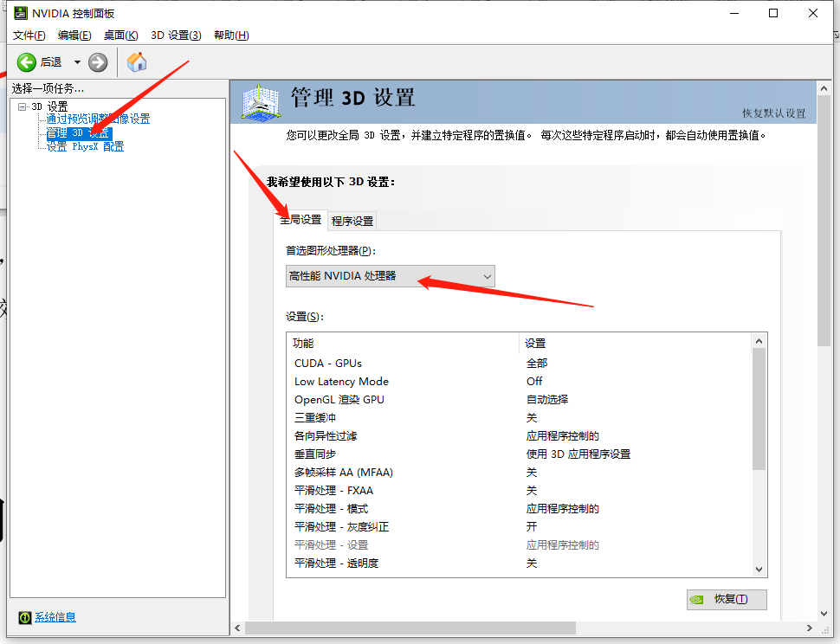Select 多帧采样 AA (MFAA) row
This screenshot has height=644, width=840.
[x=519, y=473]
